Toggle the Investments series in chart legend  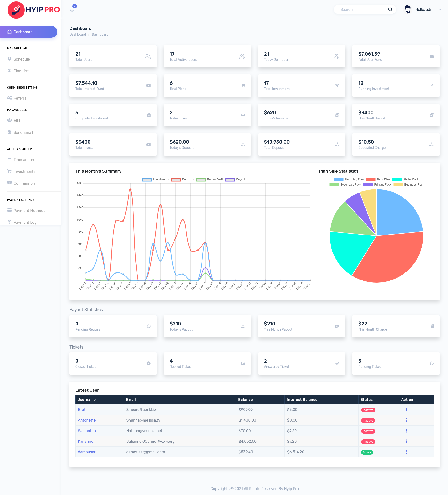tap(155, 179)
